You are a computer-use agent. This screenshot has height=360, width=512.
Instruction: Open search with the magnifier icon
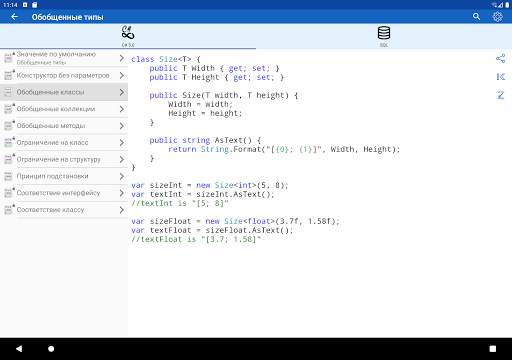tap(476, 16)
